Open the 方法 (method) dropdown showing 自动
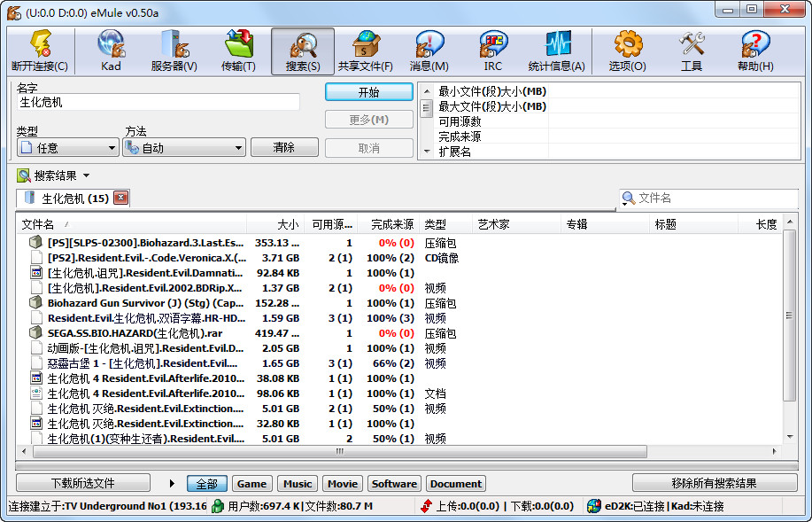The image size is (812, 522). pyautogui.click(x=184, y=148)
